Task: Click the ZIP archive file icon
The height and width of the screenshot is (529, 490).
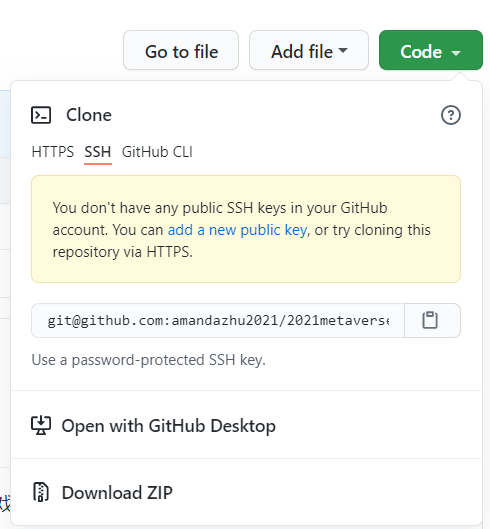Action: click(x=41, y=492)
